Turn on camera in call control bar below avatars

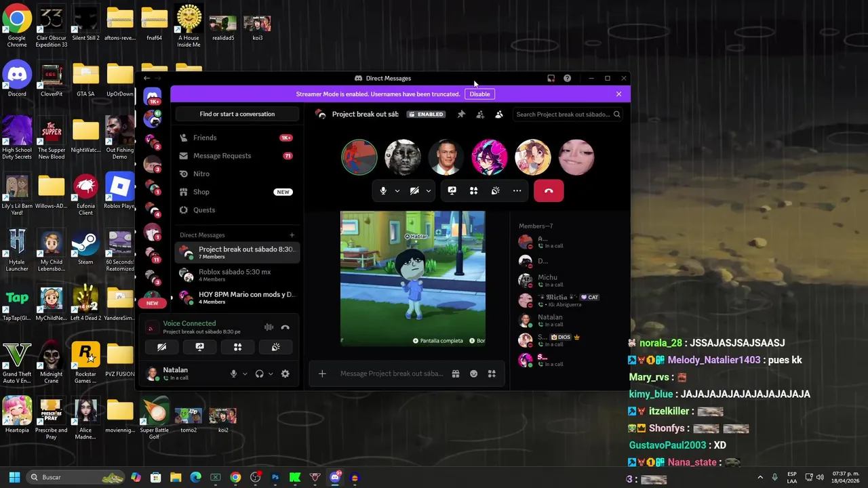[x=414, y=191]
